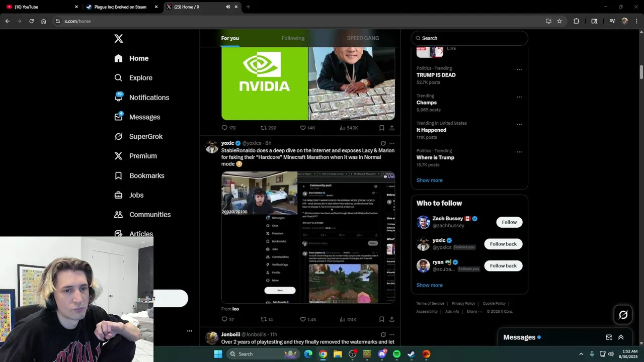
Task: Reply to the NVIDIA post
Action: (228, 128)
